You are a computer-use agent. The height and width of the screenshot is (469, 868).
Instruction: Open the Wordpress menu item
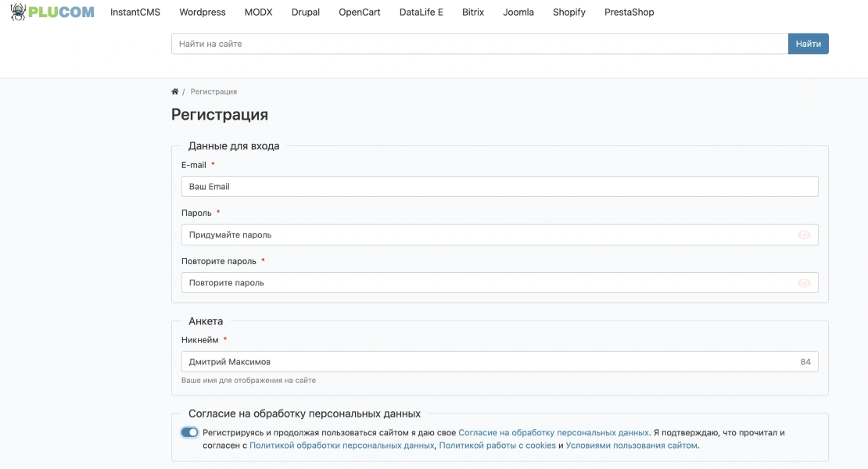click(x=203, y=13)
